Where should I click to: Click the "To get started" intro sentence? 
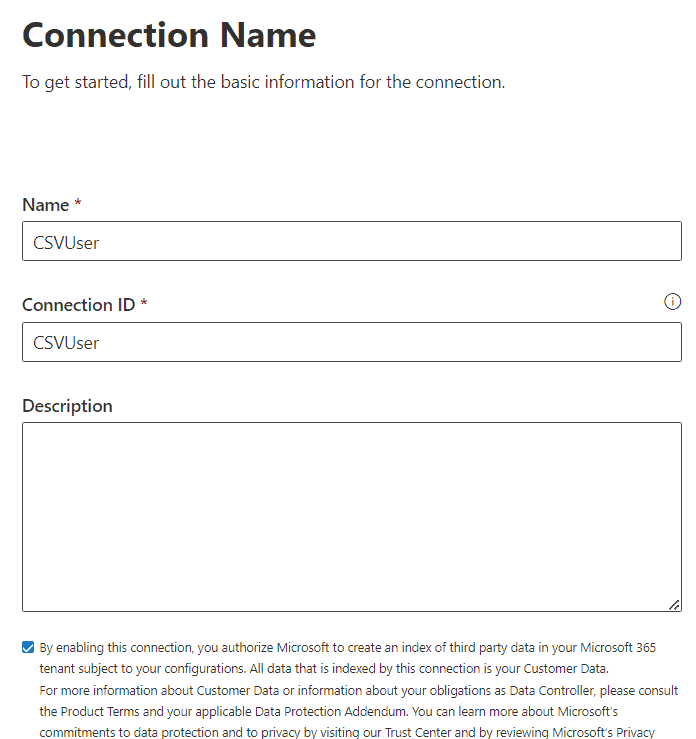pyautogui.click(x=263, y=82)
